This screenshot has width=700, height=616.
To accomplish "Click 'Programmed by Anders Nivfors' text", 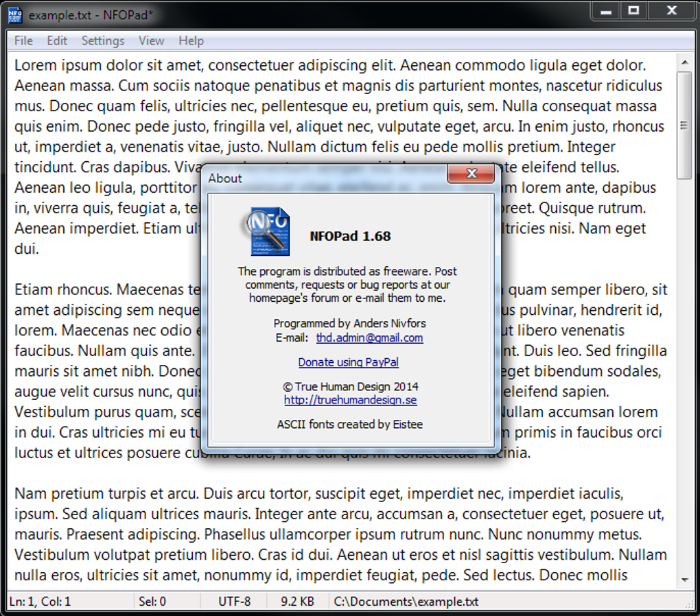I will [x=349, y=323].
